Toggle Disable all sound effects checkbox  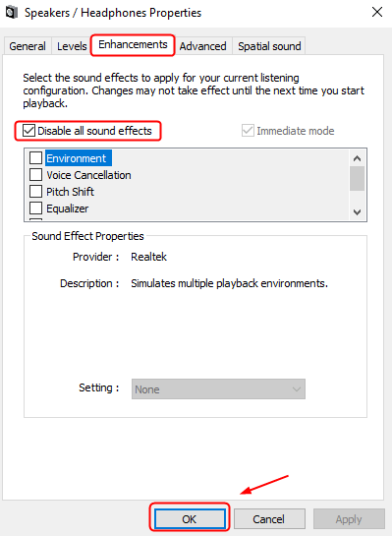pos(28,131)
